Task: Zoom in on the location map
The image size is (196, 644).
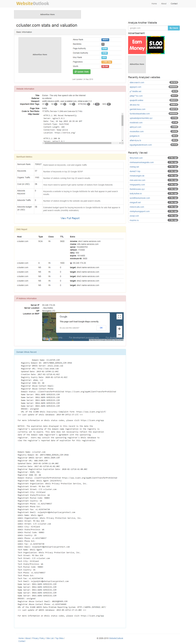Action: coord(119,329)
